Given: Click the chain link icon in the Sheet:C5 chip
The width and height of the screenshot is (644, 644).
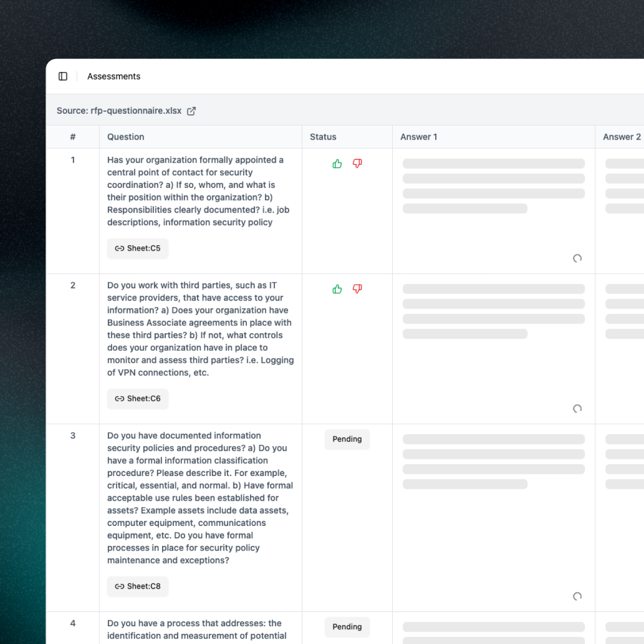Looking at the screenshot, I should click(119, 248).
